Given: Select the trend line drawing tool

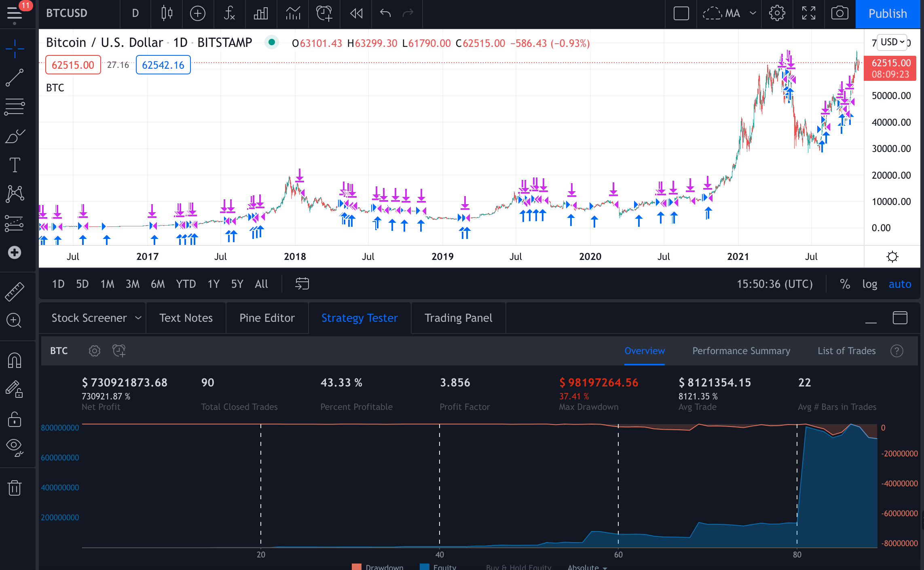Looking at the screenshot, I should point(15,78).
